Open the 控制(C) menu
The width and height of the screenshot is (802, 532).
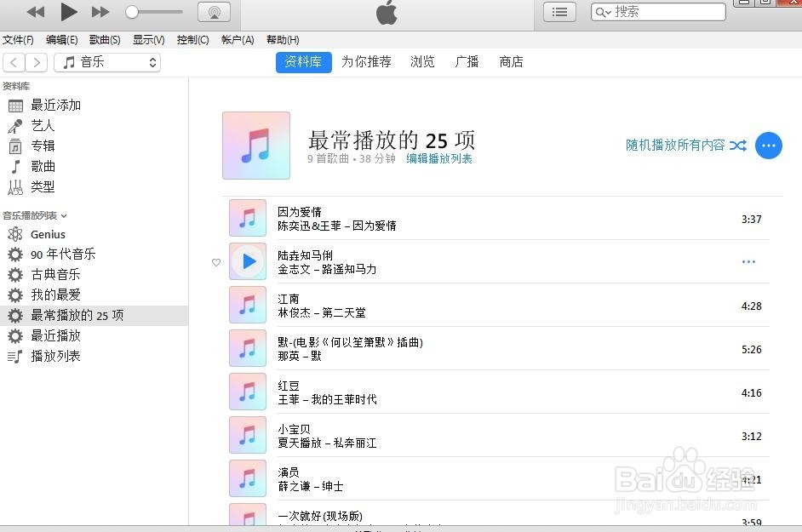tap(192, 40)
